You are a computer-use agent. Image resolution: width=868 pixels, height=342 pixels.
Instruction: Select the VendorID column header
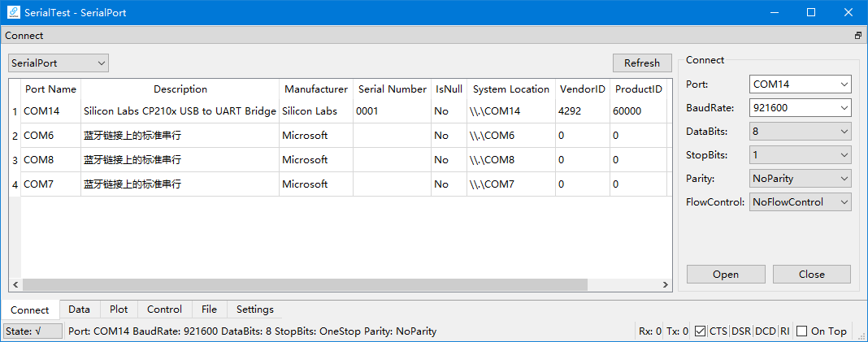(583, 89)
